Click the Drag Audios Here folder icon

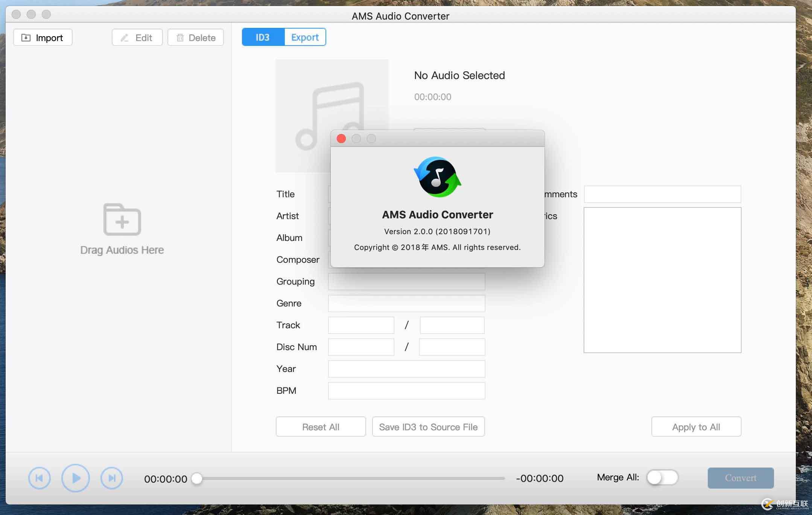[122, 219]
